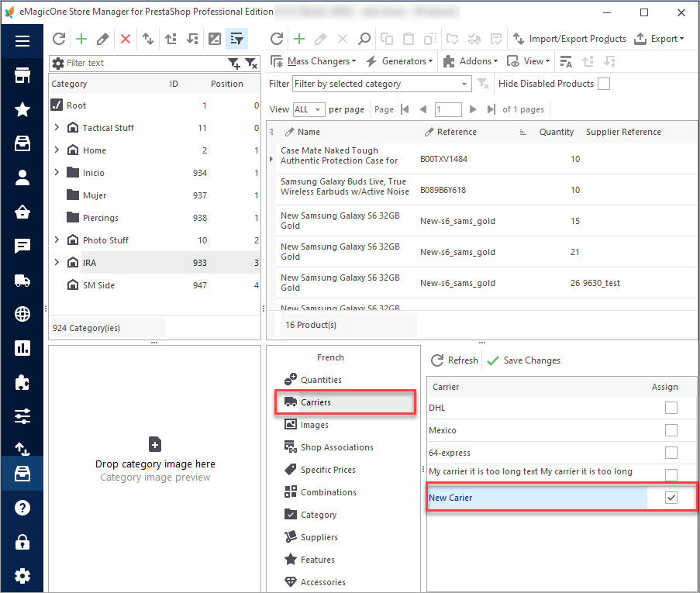
Task: Refresh the product list
Action: point(277,39)
